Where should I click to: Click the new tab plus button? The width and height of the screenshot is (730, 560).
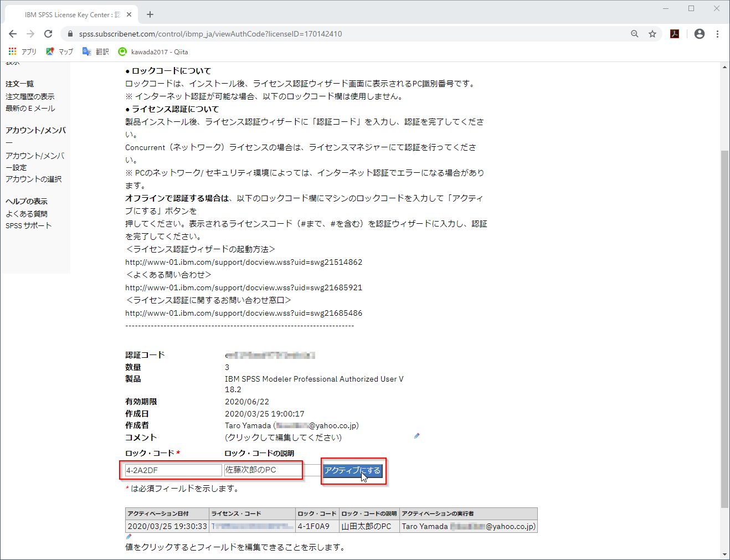[x=150, y=14]
